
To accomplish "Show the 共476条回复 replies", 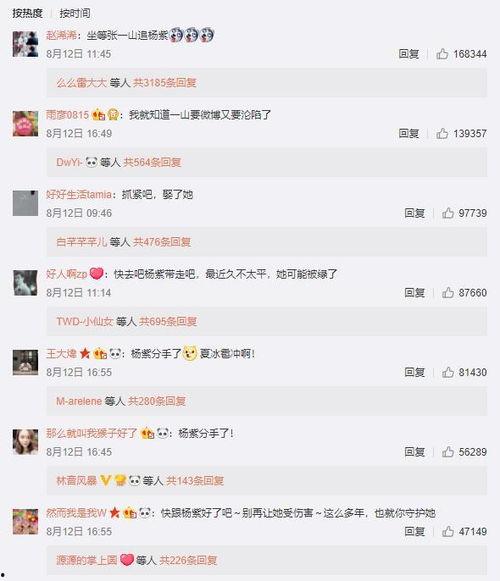I will (162, 242).
